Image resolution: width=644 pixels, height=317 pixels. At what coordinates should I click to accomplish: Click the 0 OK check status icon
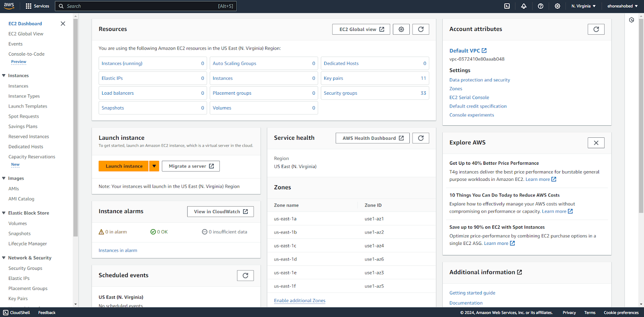coord(153,232)
